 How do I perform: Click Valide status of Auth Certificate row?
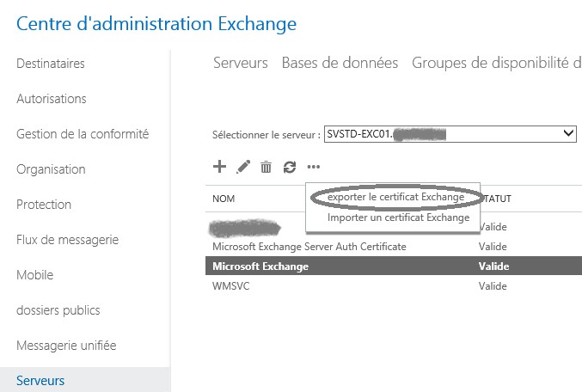493,247
